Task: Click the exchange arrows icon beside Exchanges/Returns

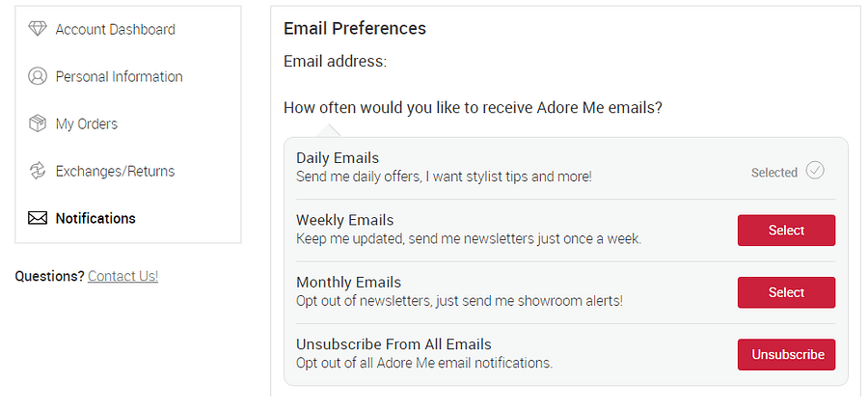Action: click(x=38, y=171)
